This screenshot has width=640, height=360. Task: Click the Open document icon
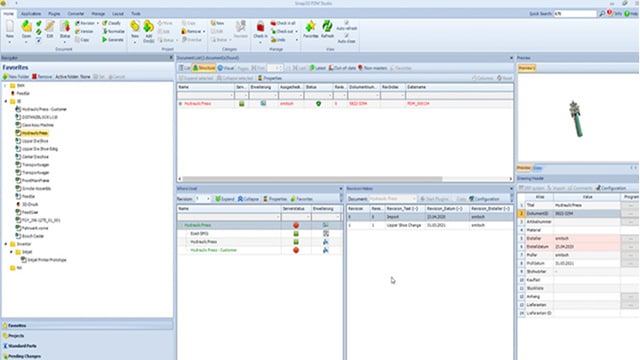coord(27,27)
